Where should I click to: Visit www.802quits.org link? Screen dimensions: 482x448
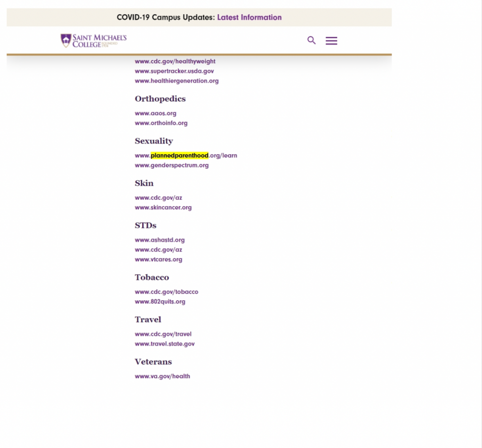point(160,302)
